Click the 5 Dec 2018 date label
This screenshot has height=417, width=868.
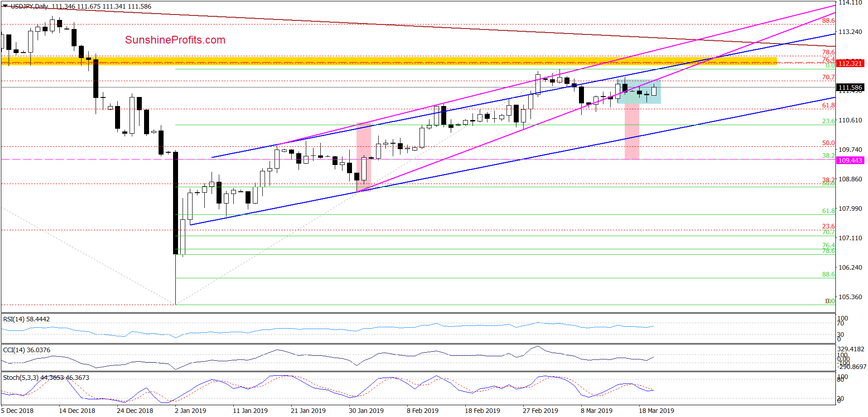[x=18, y=411]
